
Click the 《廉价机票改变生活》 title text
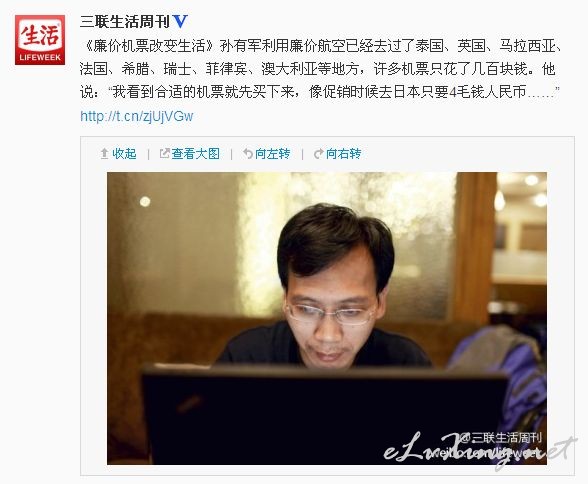(x=150, y=46)
